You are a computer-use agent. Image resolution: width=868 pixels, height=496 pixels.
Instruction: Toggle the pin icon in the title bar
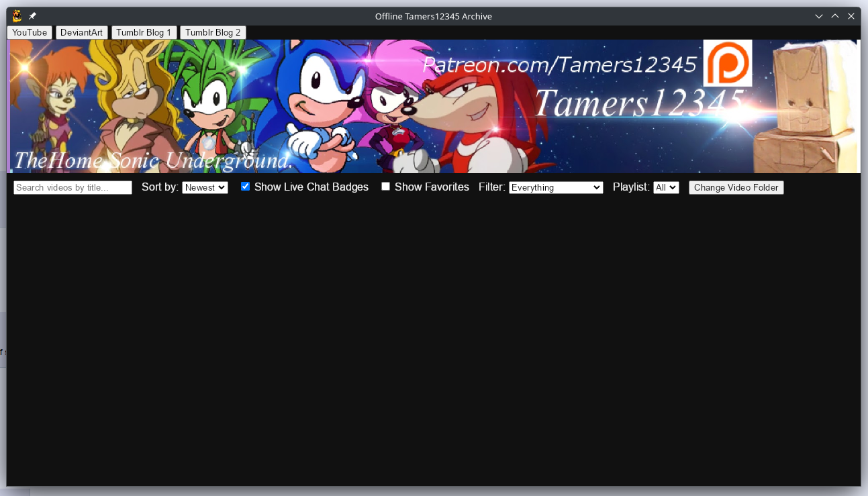[x=32, y=16]
